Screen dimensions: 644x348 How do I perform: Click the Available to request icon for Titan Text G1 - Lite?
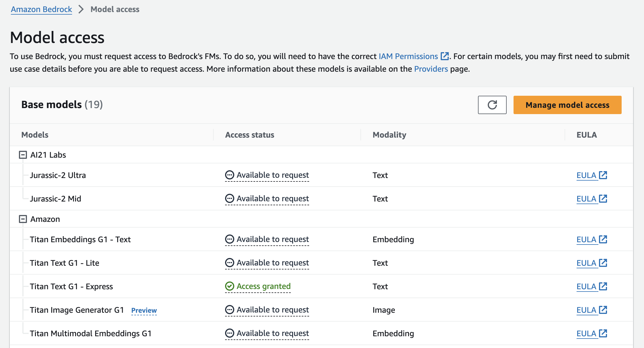point(229,262)
